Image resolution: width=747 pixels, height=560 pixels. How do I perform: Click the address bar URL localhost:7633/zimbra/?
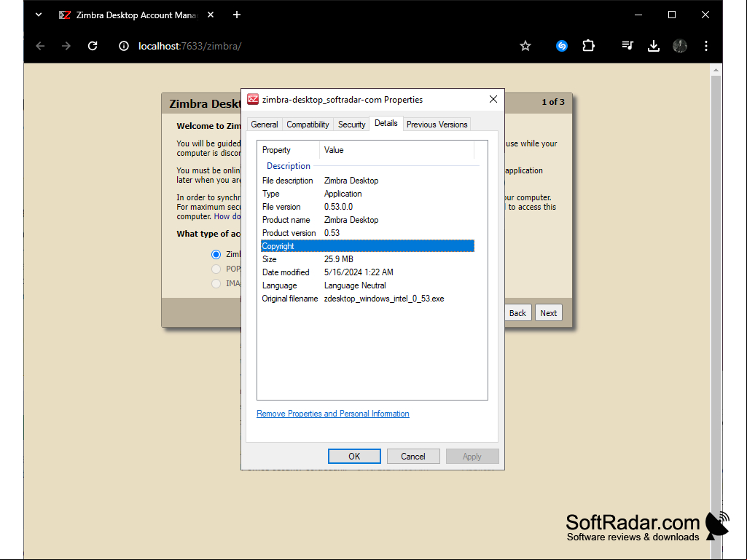click(x=189, y=46)
